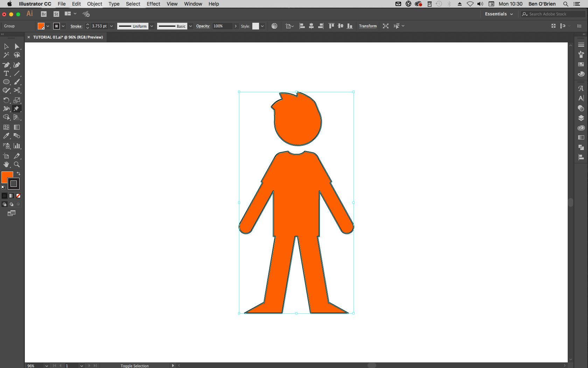Reset to default fill and stroke
The height and width of the screenshot is (368, 588).
3,188
